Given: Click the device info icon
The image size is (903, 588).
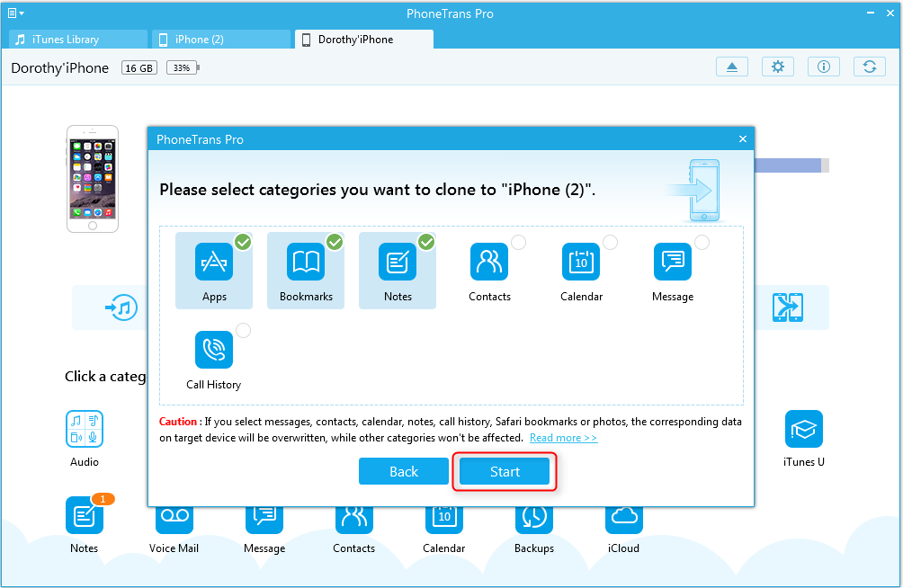Looking at the screenshot, I should tap(823, 67).
